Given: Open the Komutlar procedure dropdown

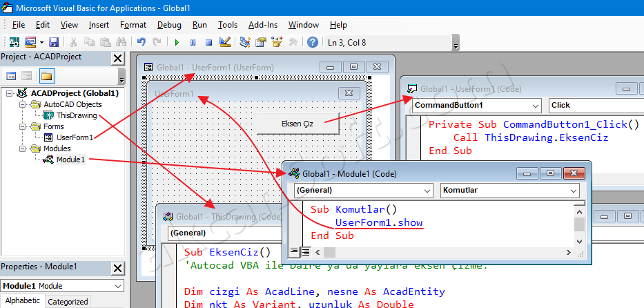Looking at the screenshot, I should [x=574, y=191].
